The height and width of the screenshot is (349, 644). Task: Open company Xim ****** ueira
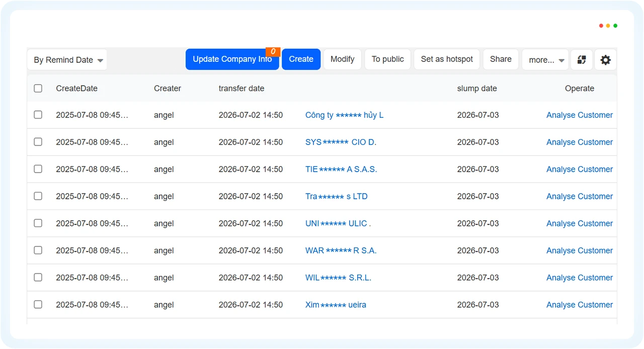point(336,305)
